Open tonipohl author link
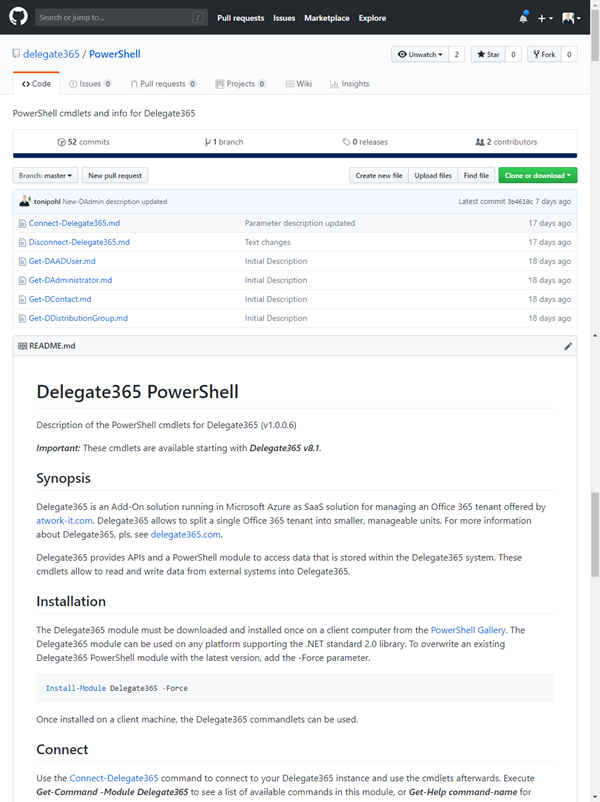Screen dimensions: 600x802 (47, 202)
